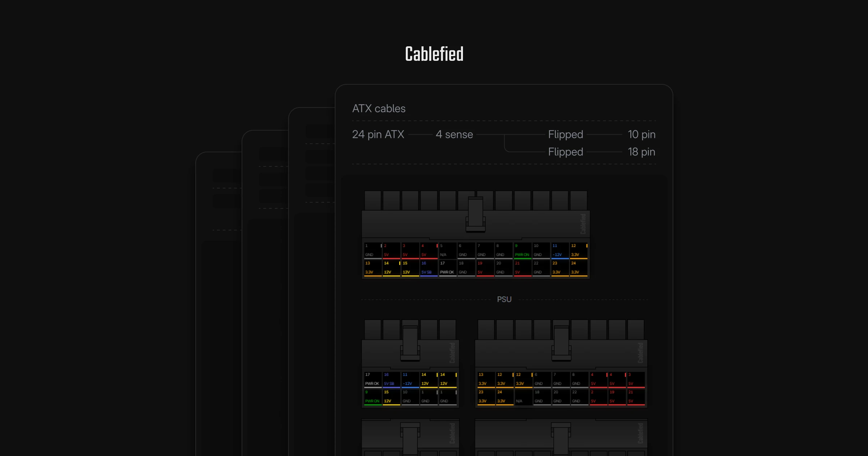Select pin 12 3.3V on 24-pin connector
Viewport: 868px width, 456px height.
(579, 250)
